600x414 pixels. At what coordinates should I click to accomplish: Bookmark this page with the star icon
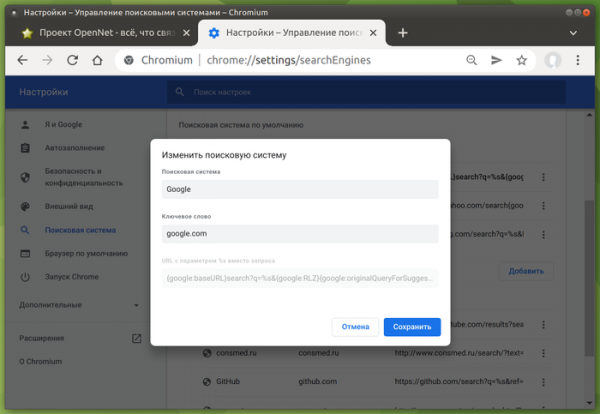(x=521, y=60)
